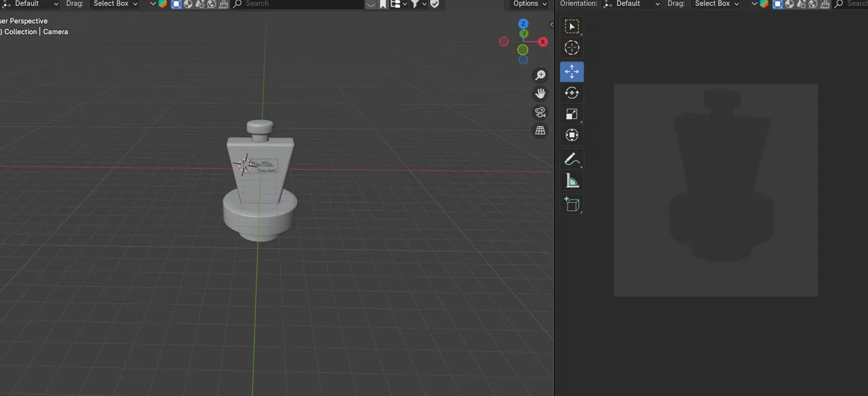Select the Annotate pencil tool
This screenshot has width=868, height=396.
[x=572, y=159]
